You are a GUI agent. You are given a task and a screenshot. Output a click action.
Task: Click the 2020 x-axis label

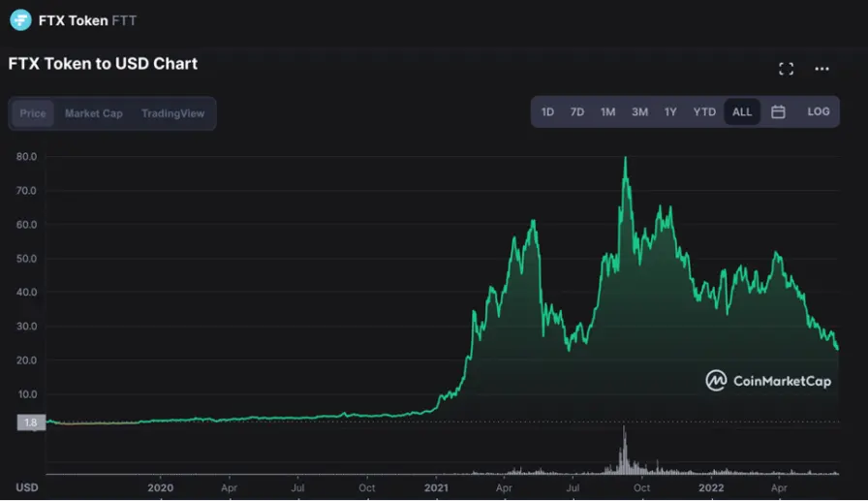161,487
